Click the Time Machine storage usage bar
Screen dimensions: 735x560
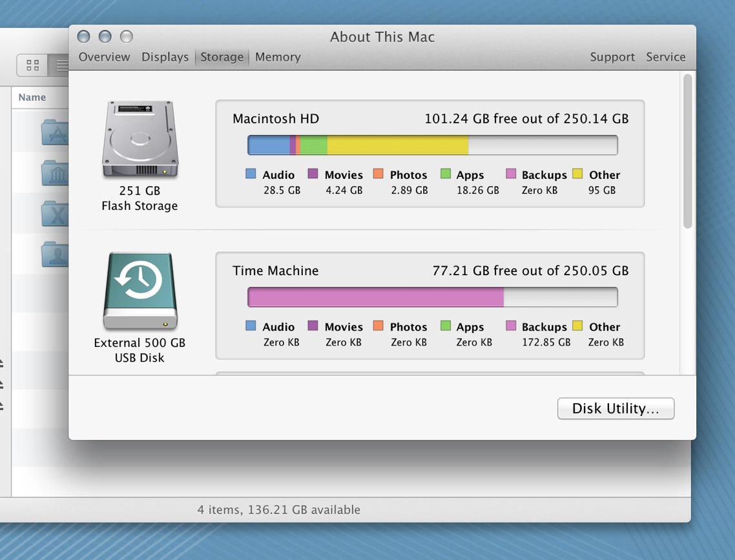(x=432, y=297)
